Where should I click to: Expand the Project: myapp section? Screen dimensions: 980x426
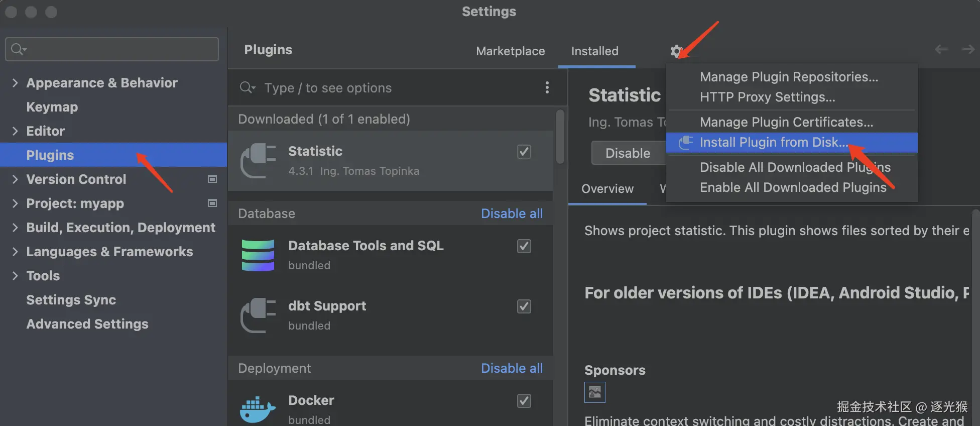tap(15, 203)
